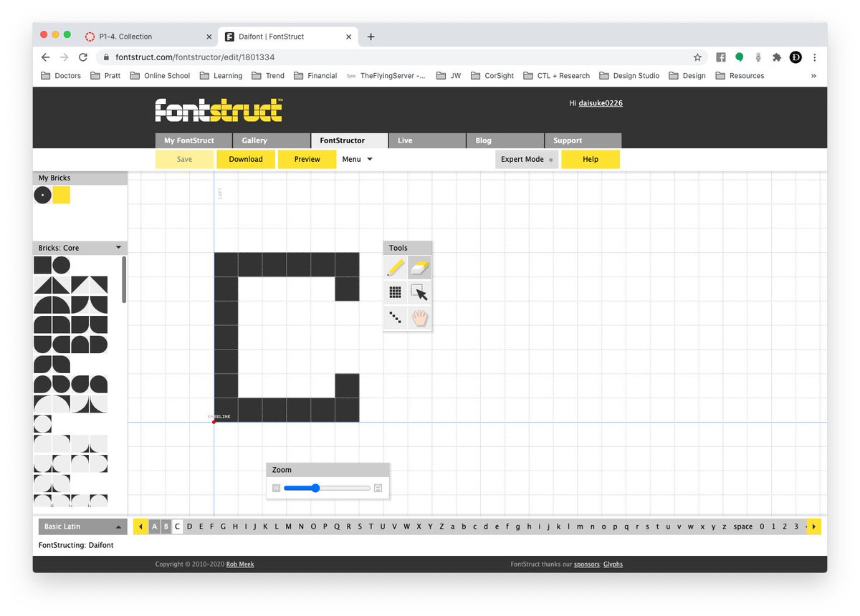The width and height of the screenshot is (860, 616).
Task: Click the zoom-in icon in Zoom panel
Action: pos(378,489)
